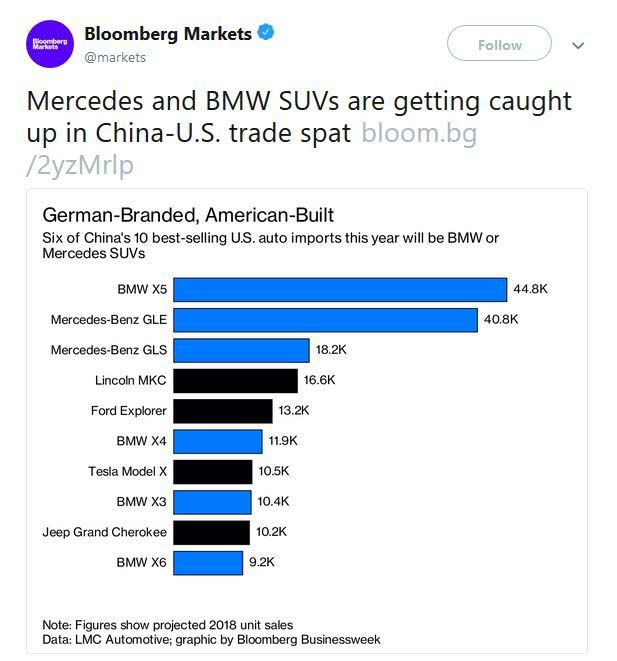Open the @markets handle link

pos(115,57)
